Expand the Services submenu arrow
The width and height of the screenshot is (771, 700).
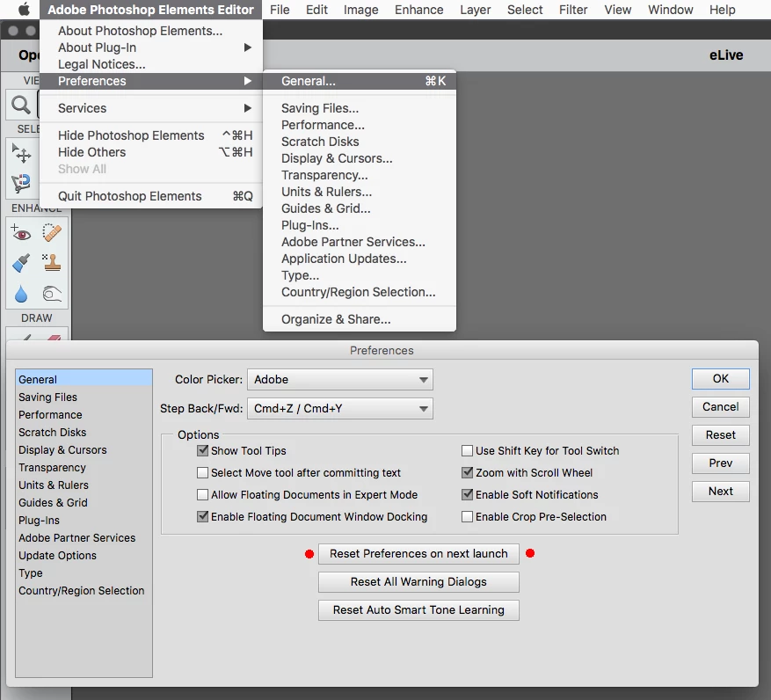[x=248, y=108]
